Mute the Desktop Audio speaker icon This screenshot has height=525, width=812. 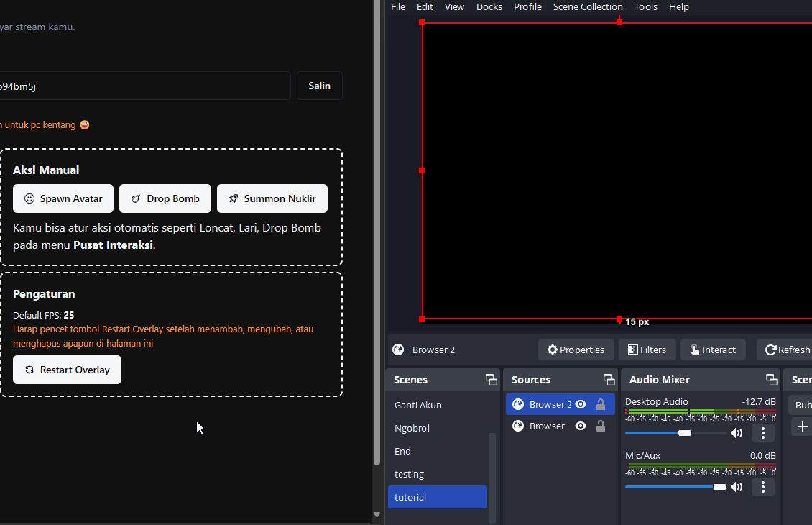(x=737, y=433)
